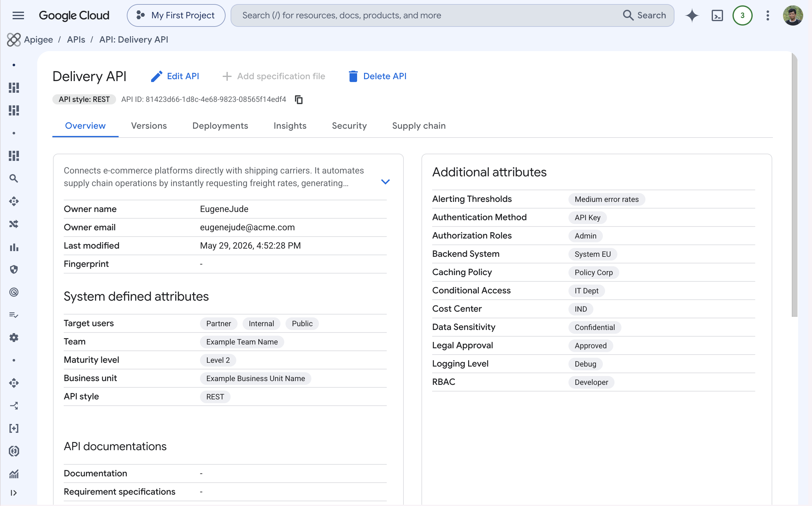Image resolution: width=812 pixels, height=506 pixels.
Task: Click the IT Dept conditional access chip
Action: pos(586,291)
